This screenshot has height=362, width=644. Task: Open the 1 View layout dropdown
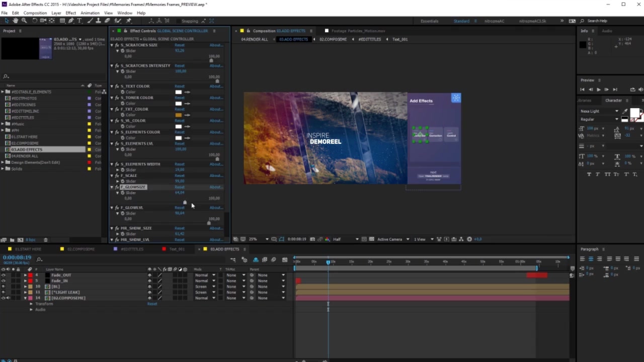[x=423, y=239]
